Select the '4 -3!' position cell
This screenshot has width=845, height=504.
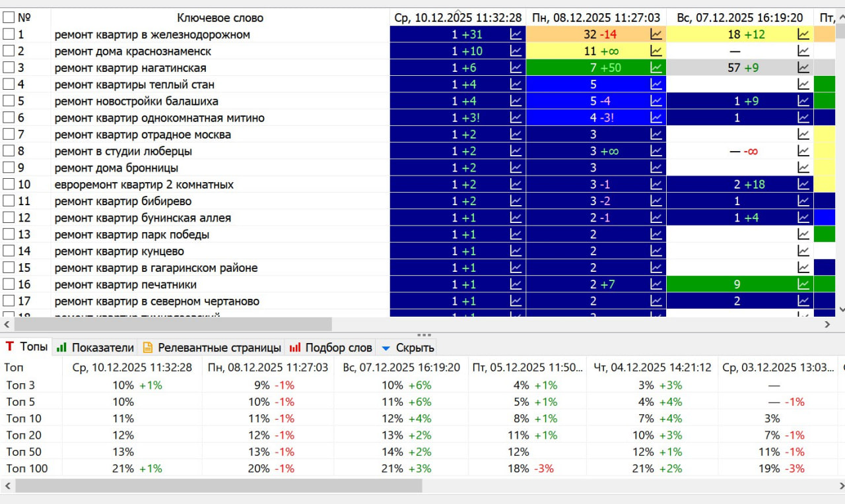click(x=596, y=117)
